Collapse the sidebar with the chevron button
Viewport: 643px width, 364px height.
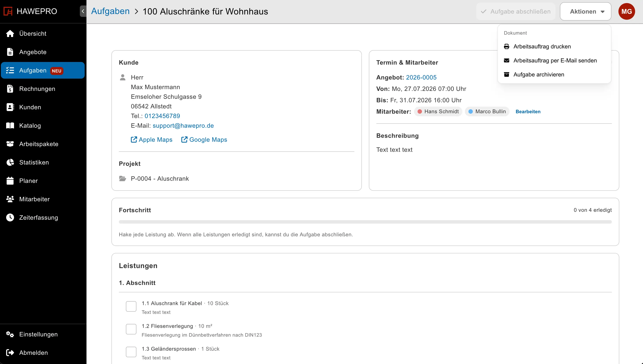[83, 11]
